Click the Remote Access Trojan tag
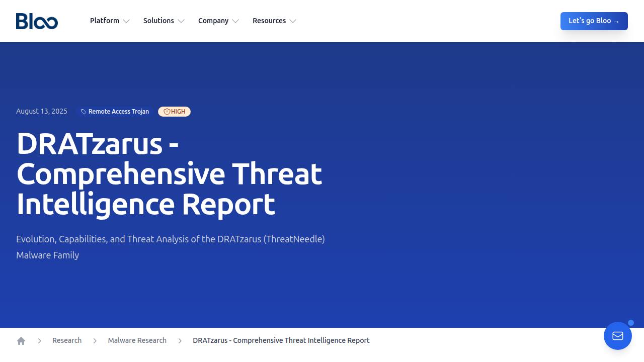Screen dimensions: 644x362 pos(115,112)
